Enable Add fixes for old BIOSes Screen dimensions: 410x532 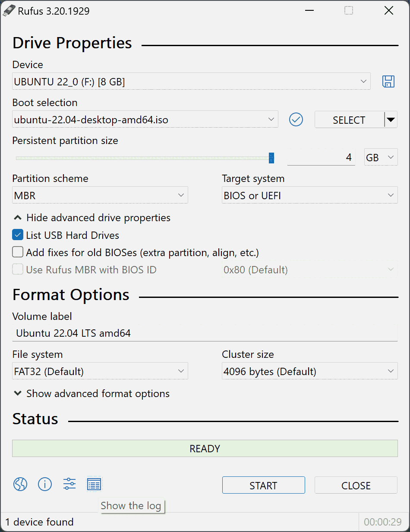17,252
